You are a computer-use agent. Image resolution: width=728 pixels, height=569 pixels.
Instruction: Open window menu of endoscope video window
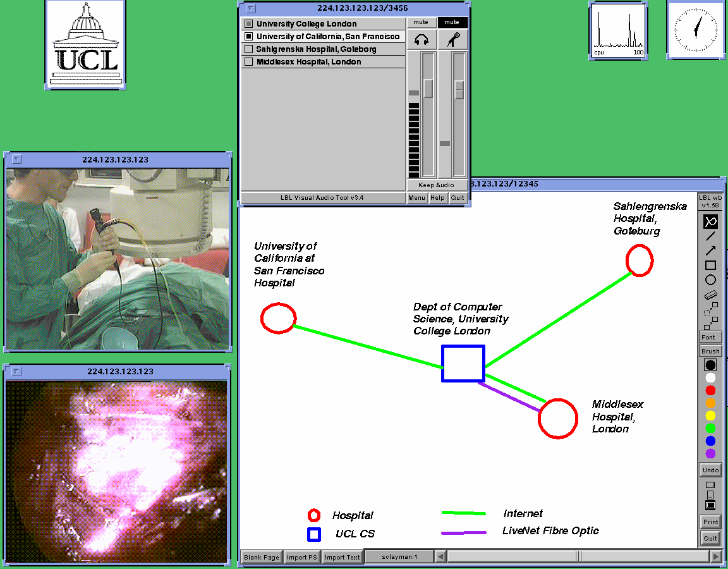coord(16,371)
